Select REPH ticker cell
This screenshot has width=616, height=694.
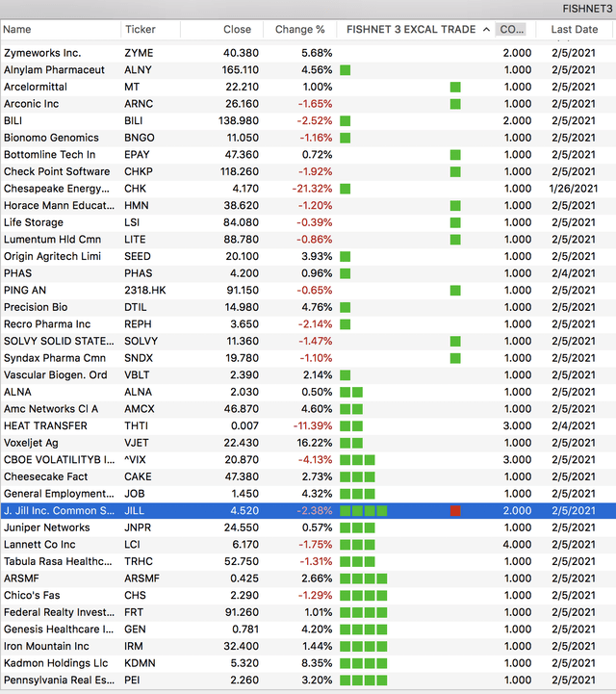coord(138,324)
